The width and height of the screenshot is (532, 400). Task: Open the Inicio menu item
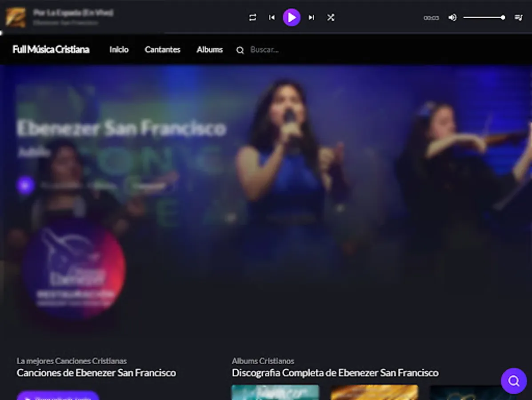tap(119, 49)
